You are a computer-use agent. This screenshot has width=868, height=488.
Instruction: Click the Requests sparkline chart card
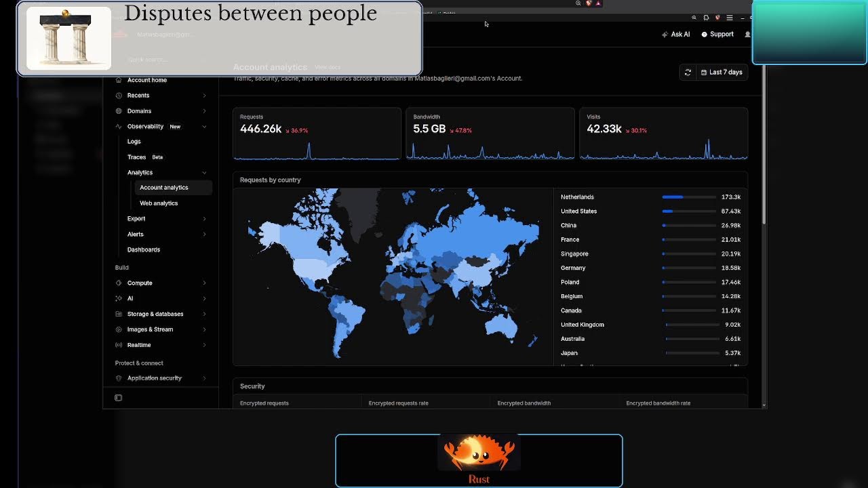[x=317, y=134]
